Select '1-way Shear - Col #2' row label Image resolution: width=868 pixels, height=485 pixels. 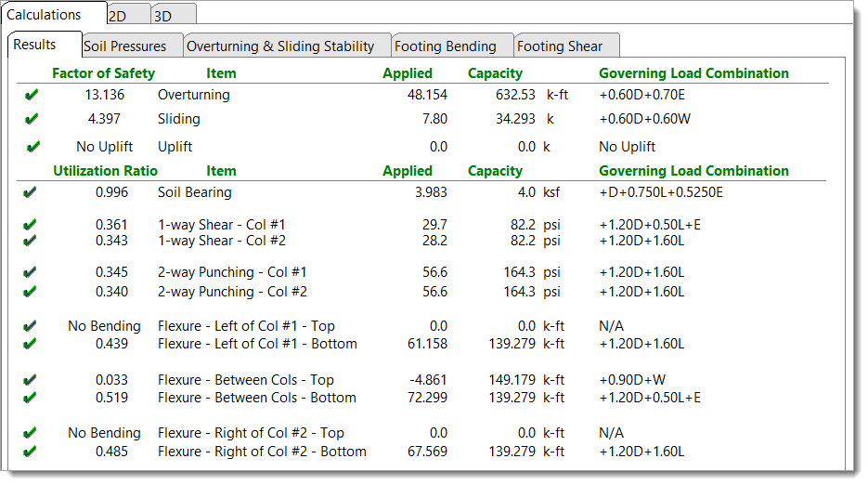click(222, 241)
